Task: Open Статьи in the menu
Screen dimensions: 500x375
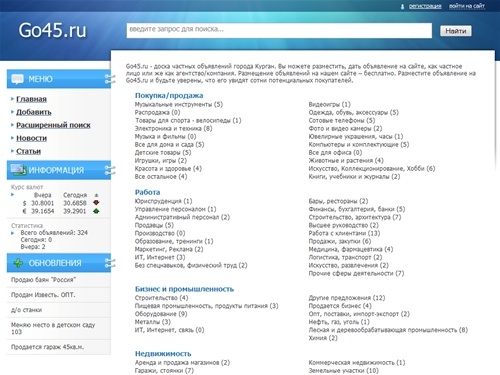Action: 28,151
